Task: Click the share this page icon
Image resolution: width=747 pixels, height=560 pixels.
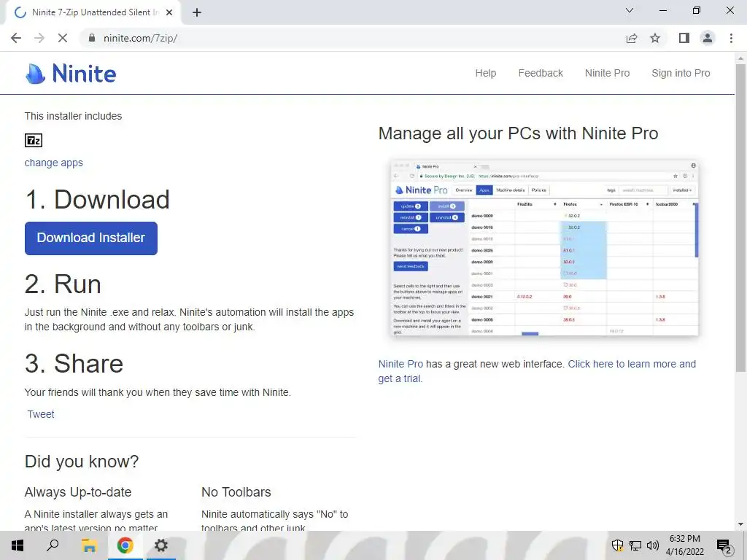Action: 632,38
